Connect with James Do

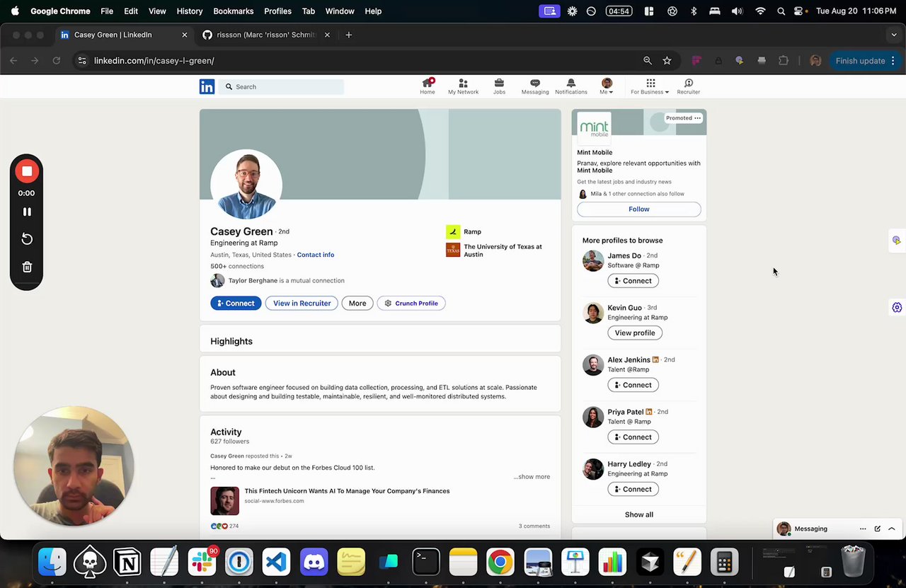pos(633,281)
